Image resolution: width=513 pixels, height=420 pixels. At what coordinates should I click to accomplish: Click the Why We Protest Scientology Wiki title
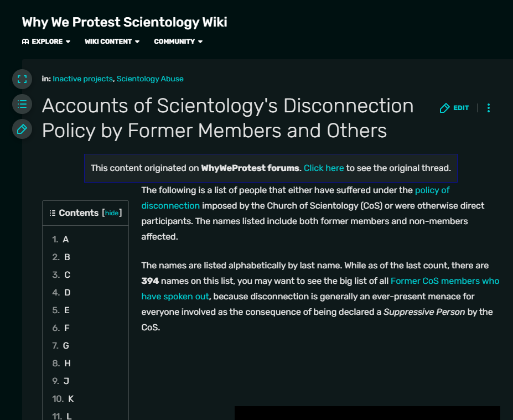[x=125, y=22]
